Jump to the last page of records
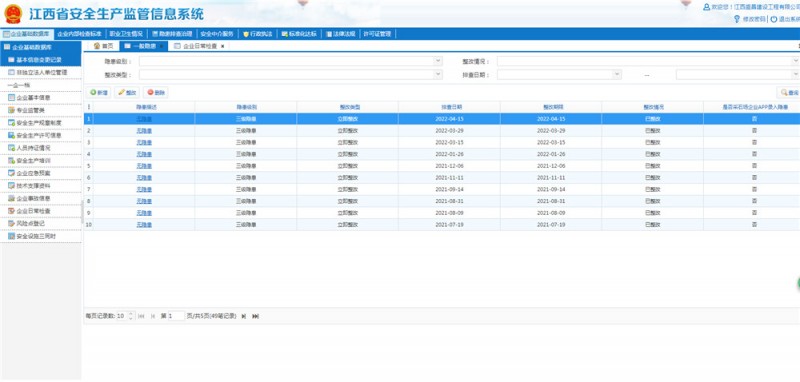The image size is (800, 382). (x=256, y=316)
